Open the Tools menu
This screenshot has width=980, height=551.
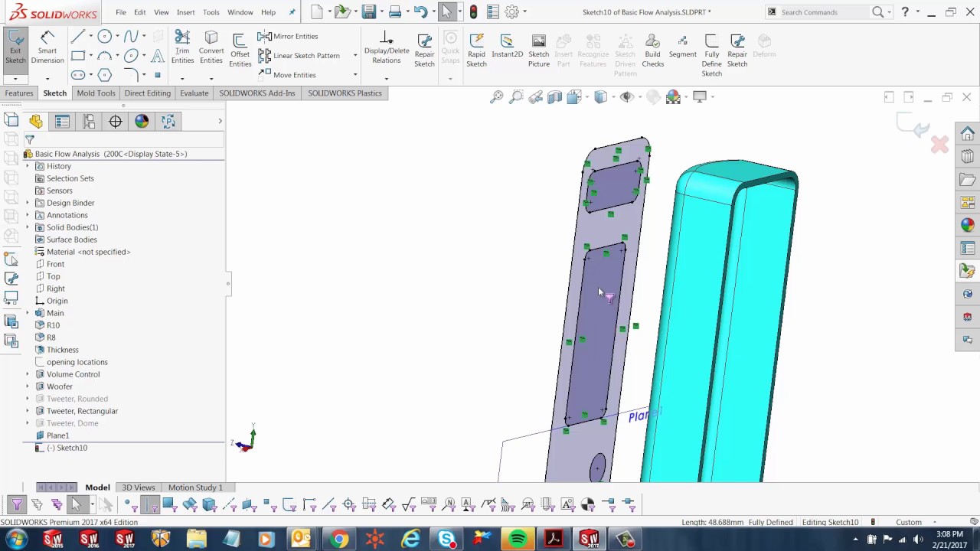pyautogui.click(x=211, y=12)
